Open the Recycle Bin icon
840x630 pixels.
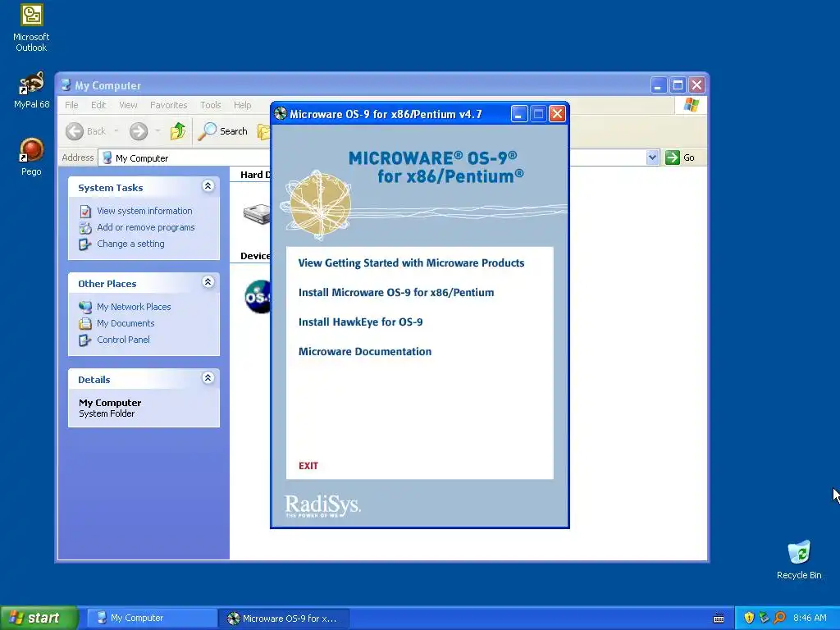799,559
